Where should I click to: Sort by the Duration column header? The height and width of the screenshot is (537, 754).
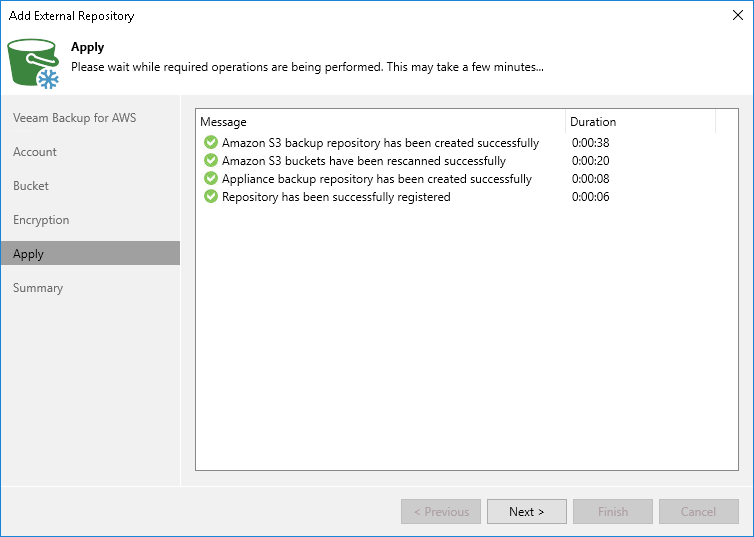(640, 122)
